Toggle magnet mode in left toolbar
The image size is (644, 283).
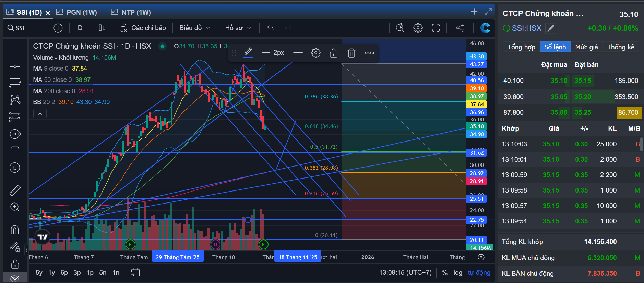click(x=15, y=230)
